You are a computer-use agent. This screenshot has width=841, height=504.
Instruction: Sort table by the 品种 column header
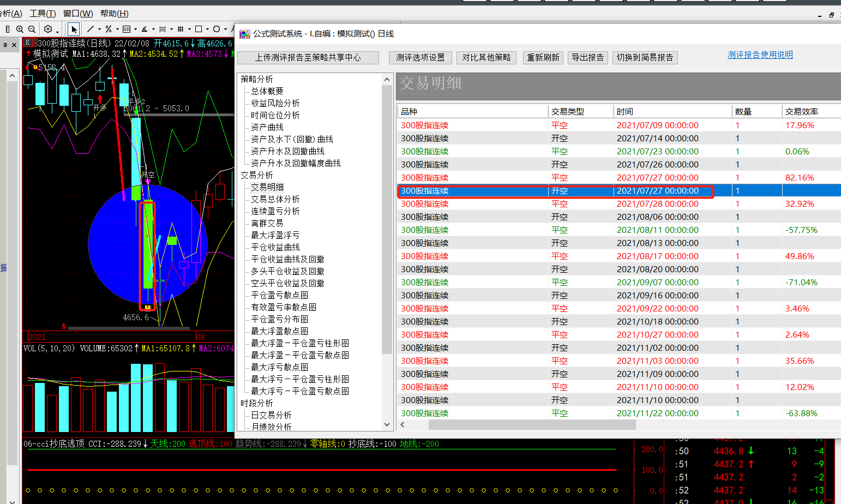[x=472, y=111]
